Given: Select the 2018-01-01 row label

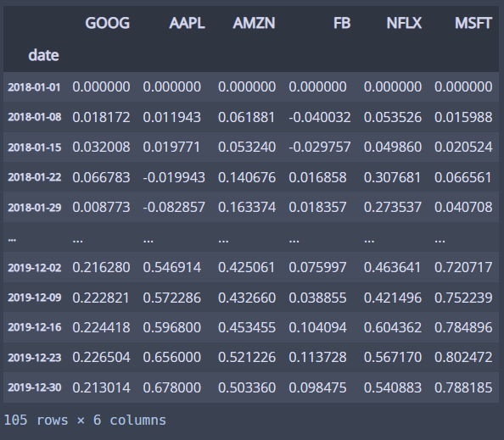Looking at the screenshot, I should point(34,87).
